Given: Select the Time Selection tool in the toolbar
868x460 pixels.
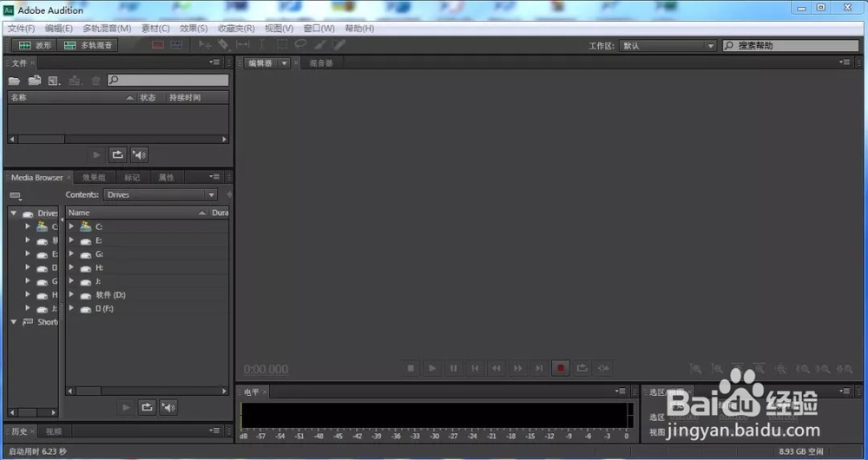Looking at the screenshot, I should [x=262, y=45].
